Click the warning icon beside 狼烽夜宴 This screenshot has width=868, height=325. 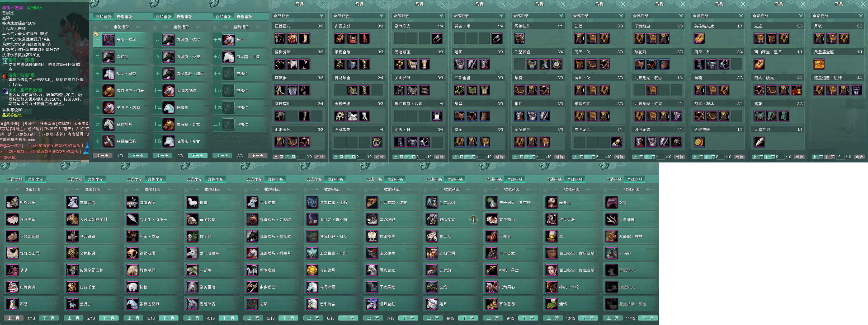pos(473,220)
